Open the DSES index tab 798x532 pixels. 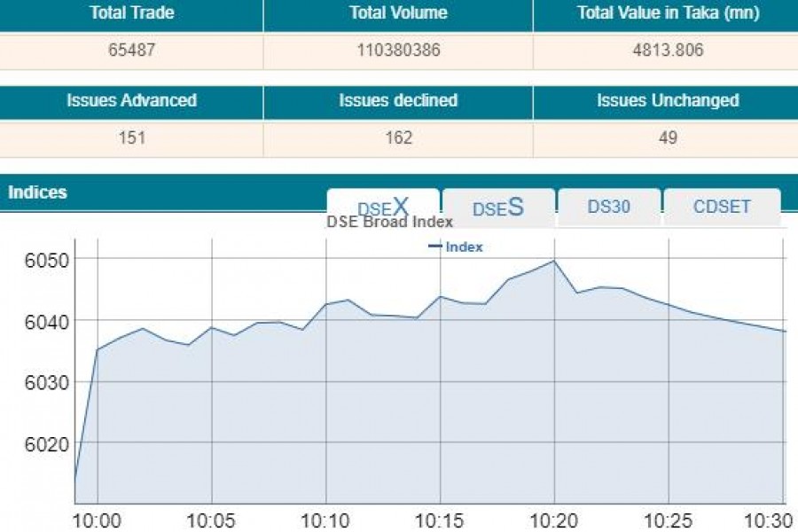(498, 207)
